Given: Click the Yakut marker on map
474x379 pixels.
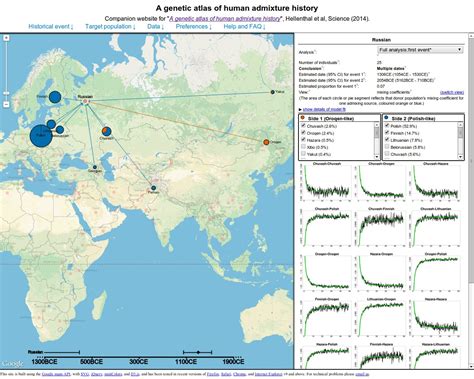Looking at the screenshot, I should pyautogui.click(x=272, y=92).
